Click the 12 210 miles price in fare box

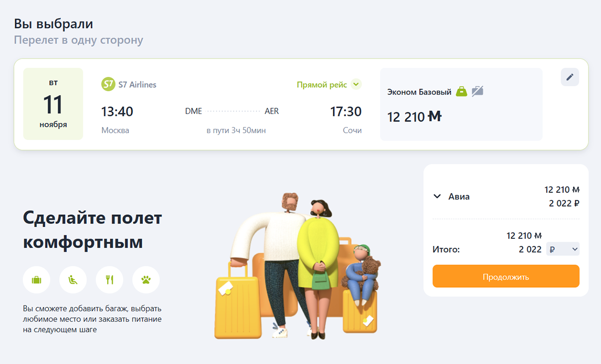[x=414, y=117]
